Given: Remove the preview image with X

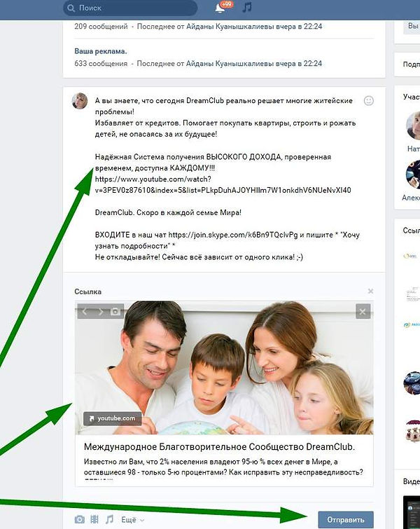Looking at the screenshot, I should 363,311.
